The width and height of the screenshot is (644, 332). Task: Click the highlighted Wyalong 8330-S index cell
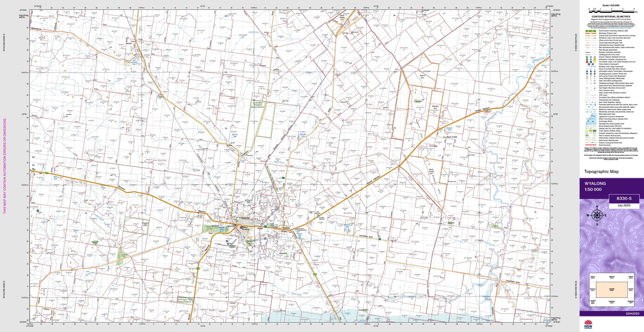[x=611, y=290]
